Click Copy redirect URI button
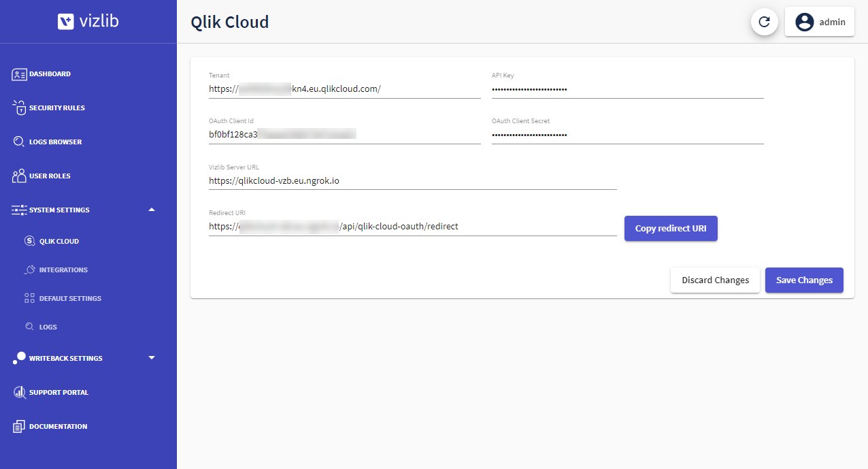The image size is (868, 469). pyautogui.click(x=671, y=228)
